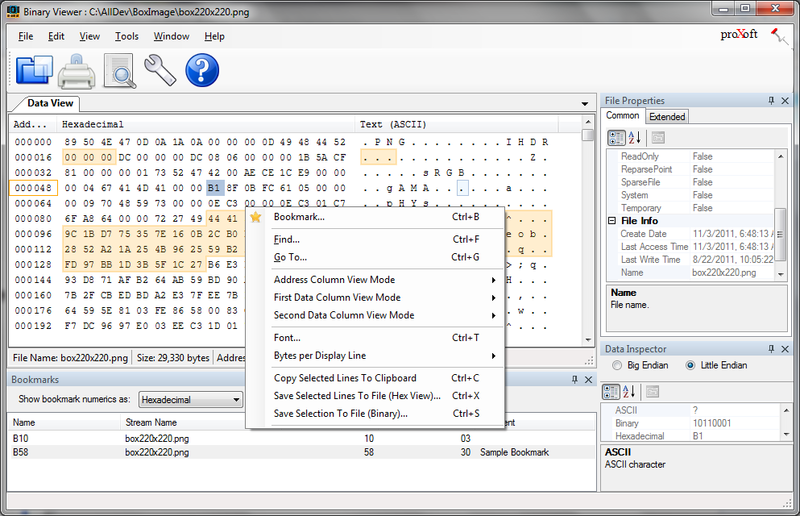Viewport: 800px width, 516px height.
Task: Click the Open File toolbar icon
Action: coord(34,70)
